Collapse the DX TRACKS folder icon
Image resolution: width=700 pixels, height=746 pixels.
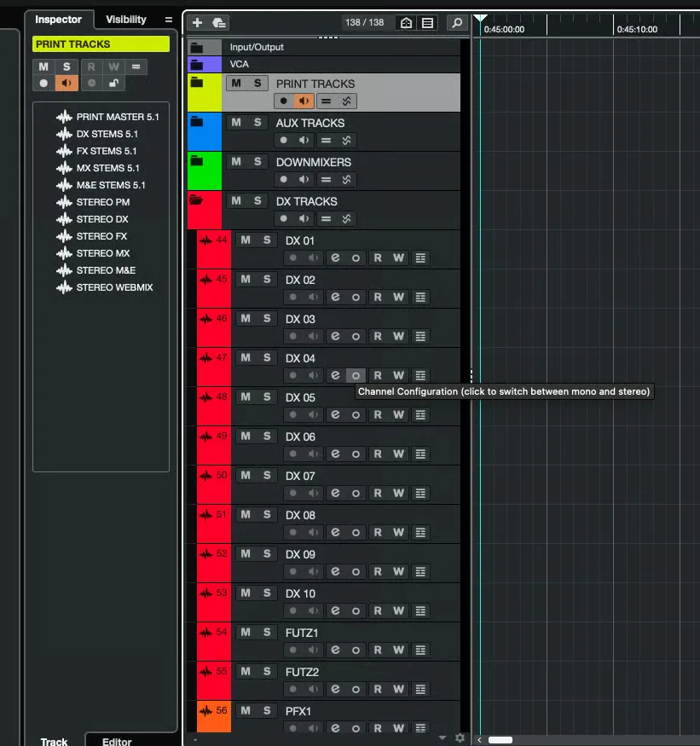pos(196,200)
